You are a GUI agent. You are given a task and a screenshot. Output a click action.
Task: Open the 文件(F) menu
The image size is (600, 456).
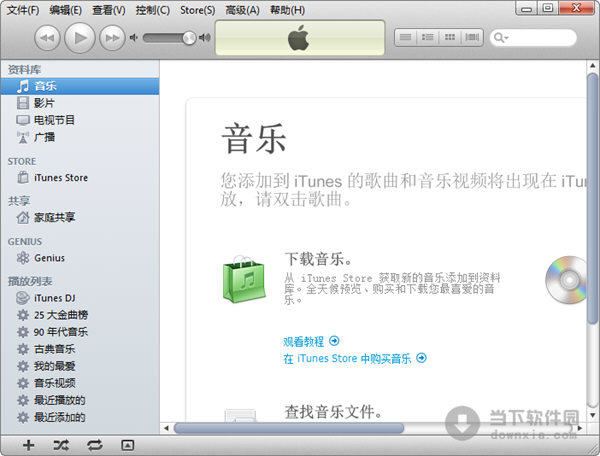(x=23, y=10)
